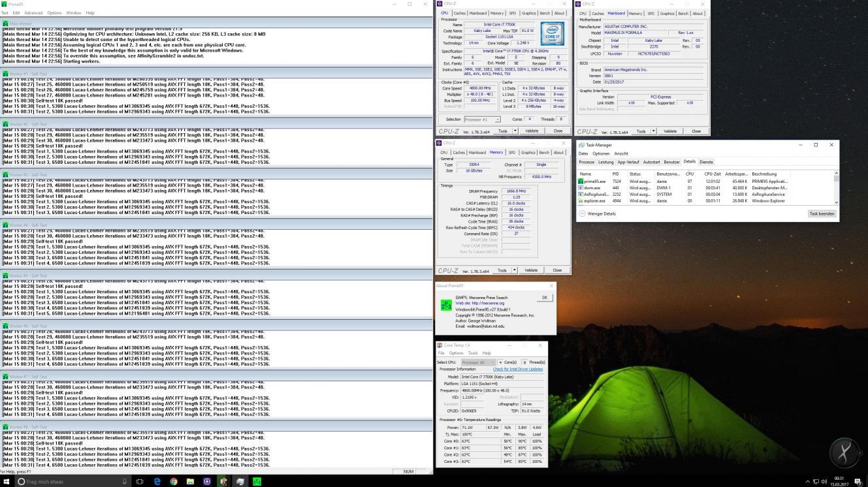The image size is (868, 487).
Task: Open the Test menu in Prime95
Action: [x=6, y=13]
